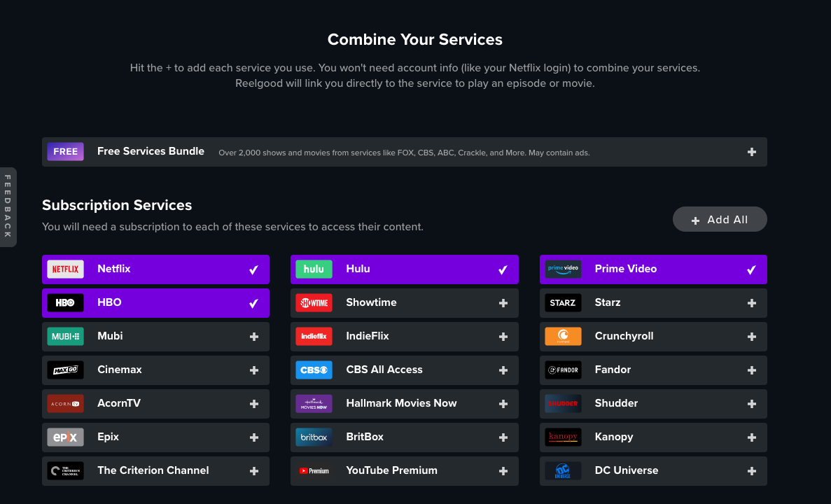Open the Feedback side tab
This screenshot has width=831, height=504.
tap(8, 206)
